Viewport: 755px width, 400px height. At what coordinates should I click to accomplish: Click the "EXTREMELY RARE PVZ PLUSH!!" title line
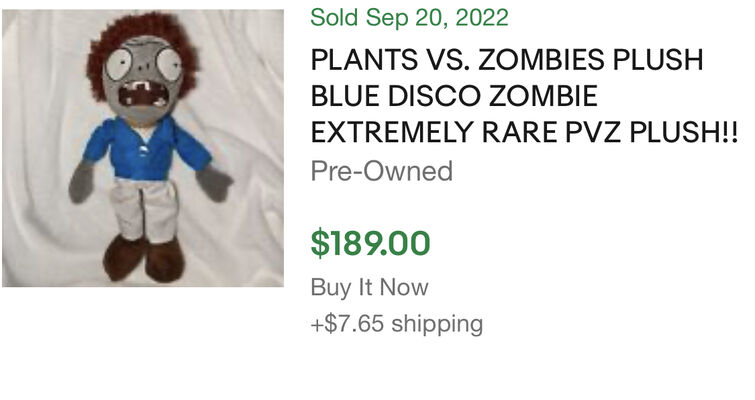click(x=525, y=133)
